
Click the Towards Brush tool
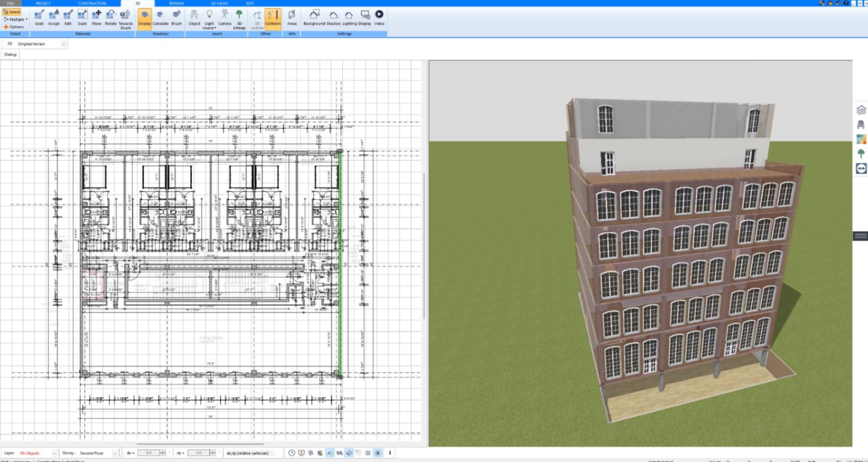(126, 19)
